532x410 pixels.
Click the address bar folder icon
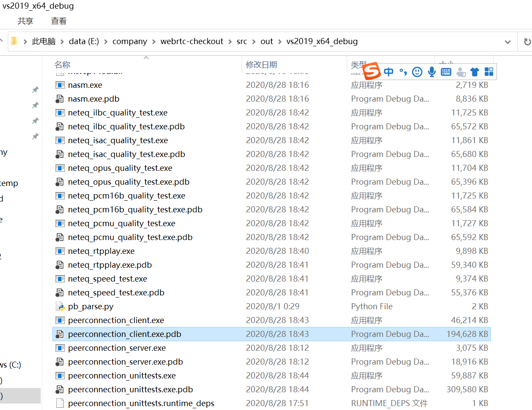coord(14,41)
